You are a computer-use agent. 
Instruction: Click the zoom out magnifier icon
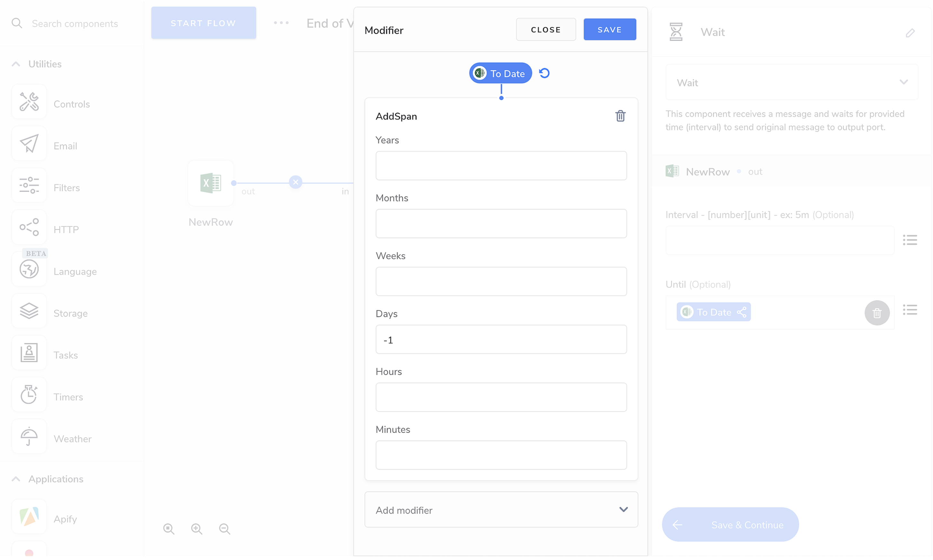click(225, 529)
